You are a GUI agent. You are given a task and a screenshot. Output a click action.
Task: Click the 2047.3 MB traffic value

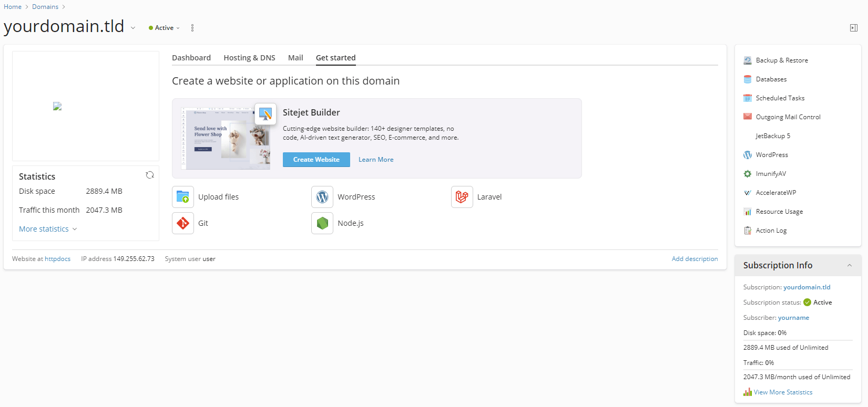(x=104, y=210)
